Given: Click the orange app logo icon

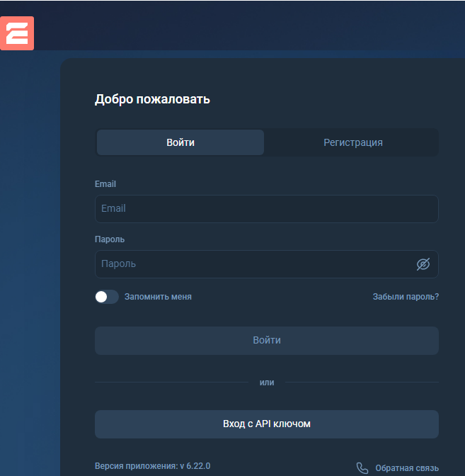Looking at the screenshot, I should click(x=17, y=33).
